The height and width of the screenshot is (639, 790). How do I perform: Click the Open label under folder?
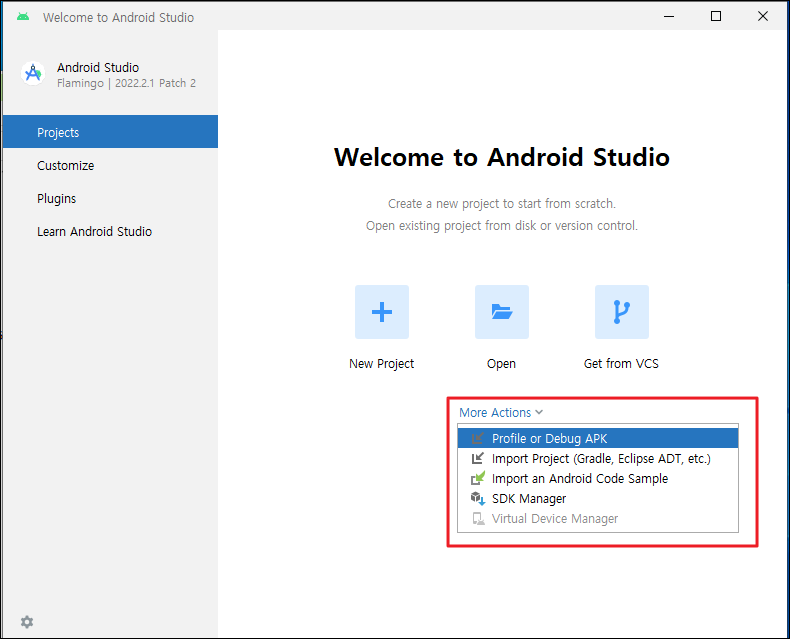click(501, 364)
